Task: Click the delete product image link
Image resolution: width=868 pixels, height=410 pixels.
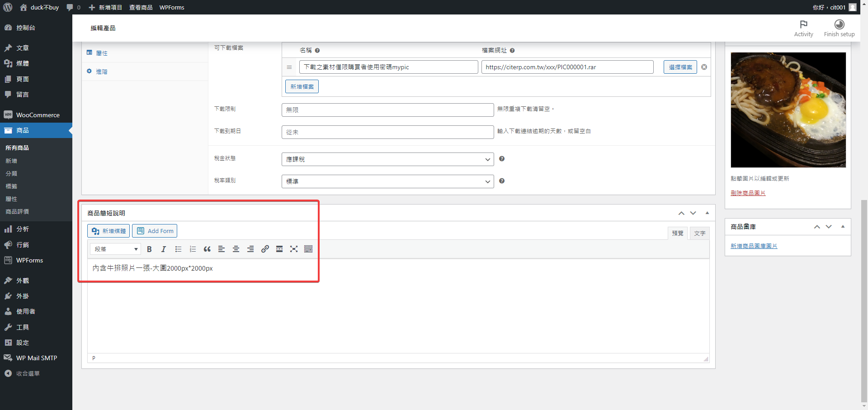Action: (748, 193)
